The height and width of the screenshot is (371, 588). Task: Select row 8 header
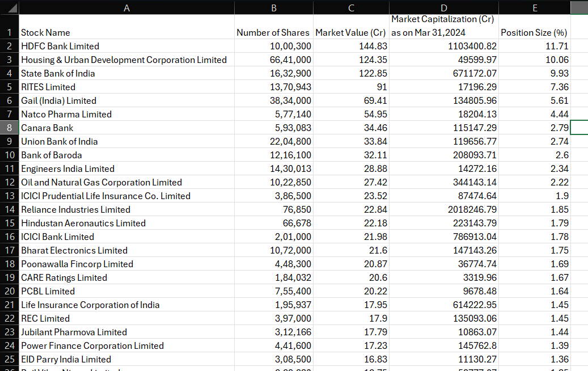pos(9,128)
